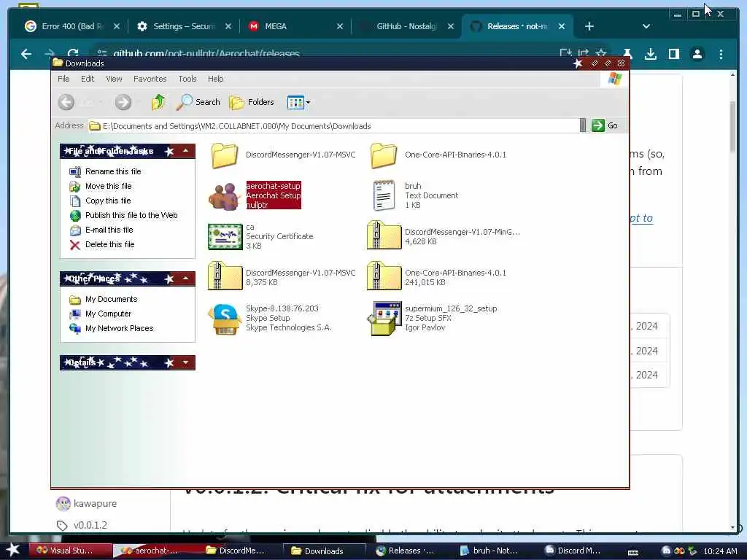Click Copy this file task
747x560 pixels.
click(x=100, y=201)
